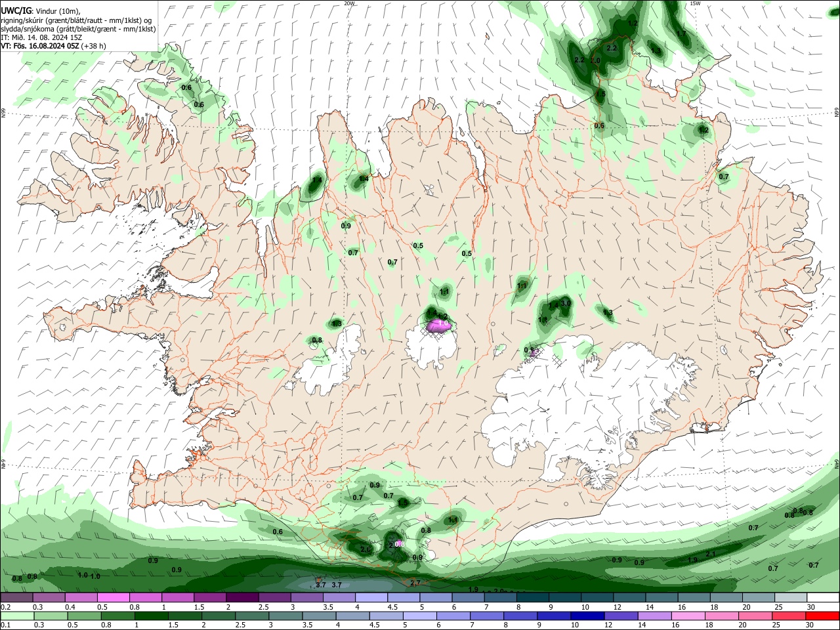Click the 12 swatch in the upper legend row
The image size is (840, 630).
pyautogui.click(x=629, y=597)
